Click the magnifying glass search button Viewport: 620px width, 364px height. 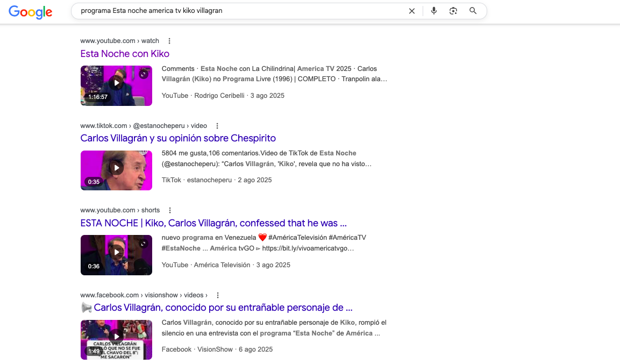tap(473, 11)
